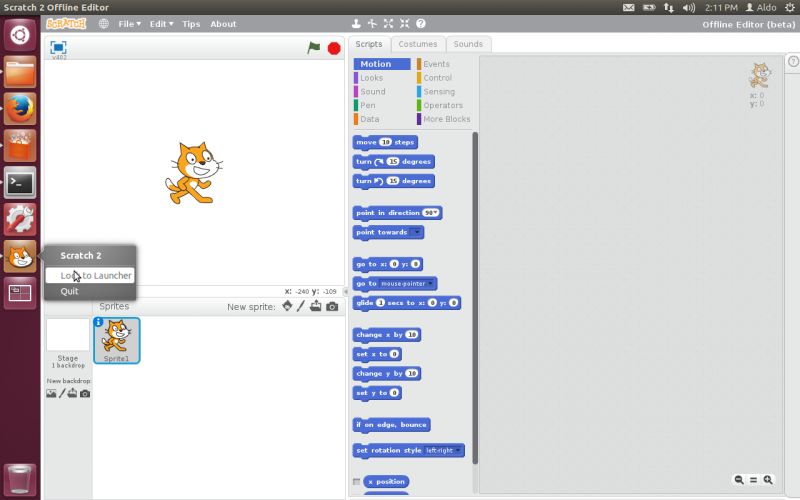
Task: Select the Grow sprite tool
Action: tap(388, 23)
